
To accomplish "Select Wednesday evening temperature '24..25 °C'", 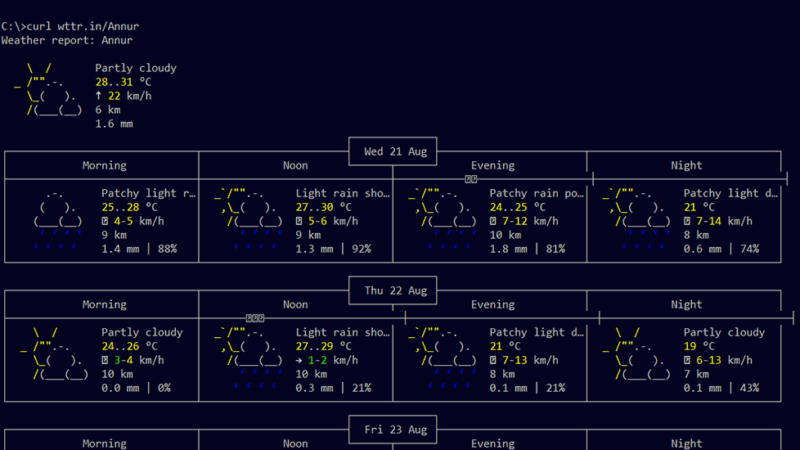I will [517, 207].
